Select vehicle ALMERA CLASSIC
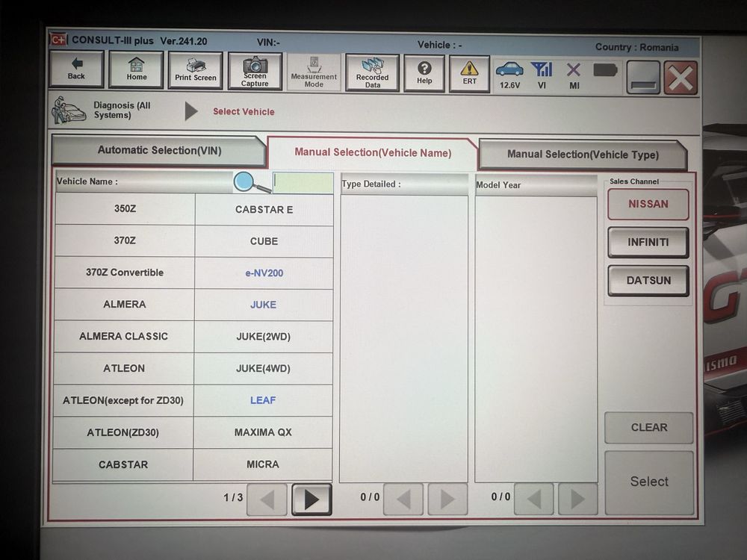The height and width of the screenshot is (560, 747). pyautogui.click(x=124, y=336)
